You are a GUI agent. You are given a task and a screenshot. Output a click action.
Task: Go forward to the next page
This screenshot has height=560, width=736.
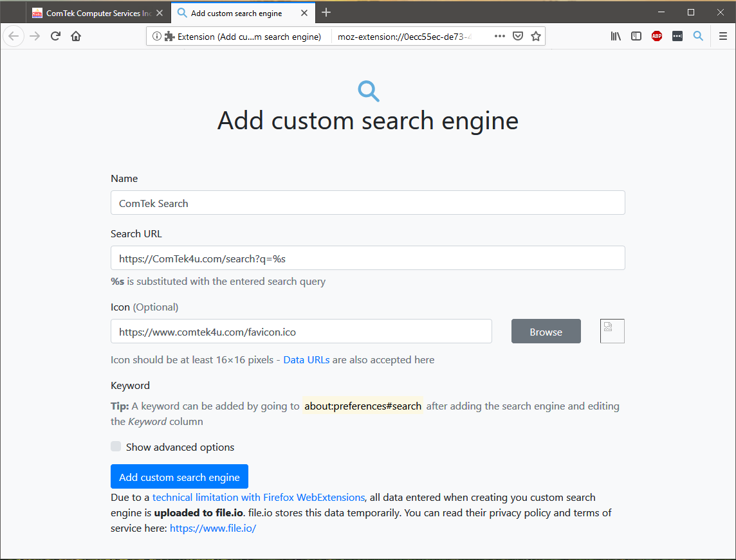click(35, 36)
